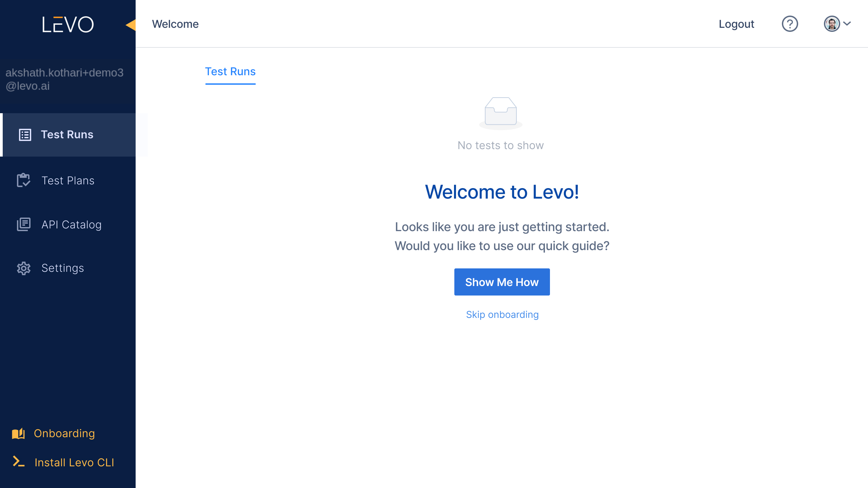This screenshot has width=868, height=488.
Task: Click the Test Runs list icon in sidebar
Action: pos(25,135)
